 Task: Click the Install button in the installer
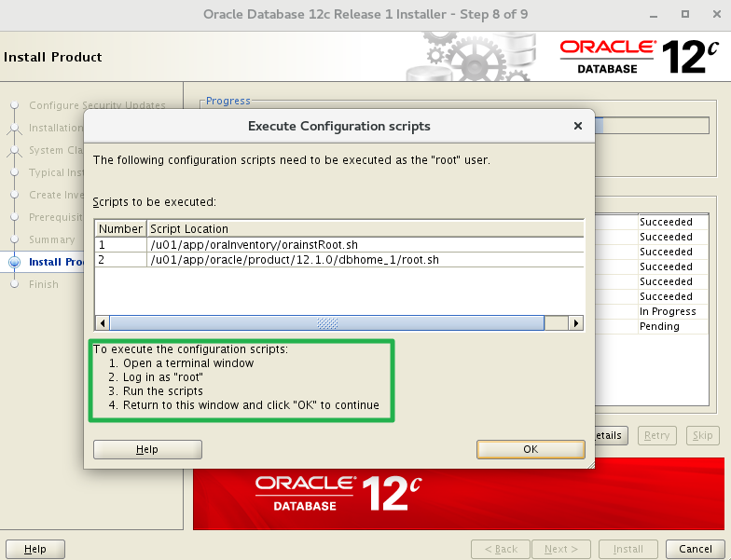point(628,550)
